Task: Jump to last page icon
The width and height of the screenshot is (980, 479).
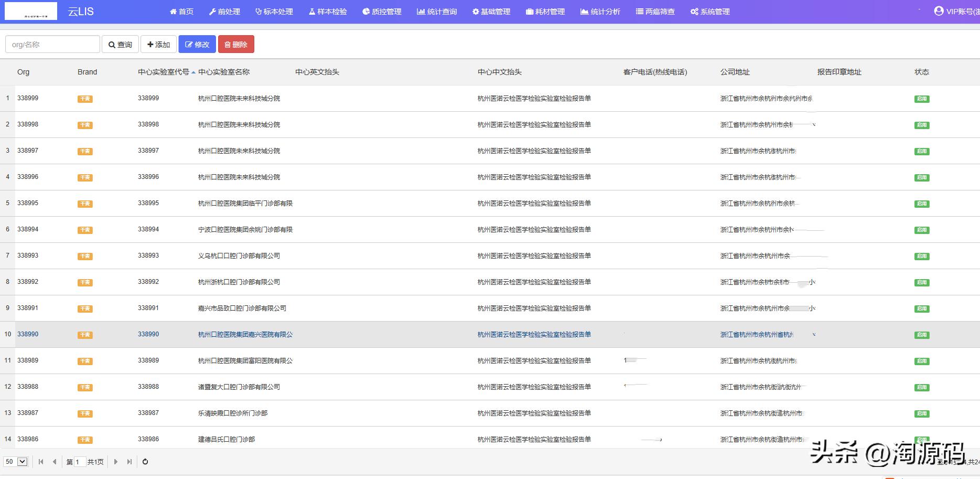Action: coord(130,462)
